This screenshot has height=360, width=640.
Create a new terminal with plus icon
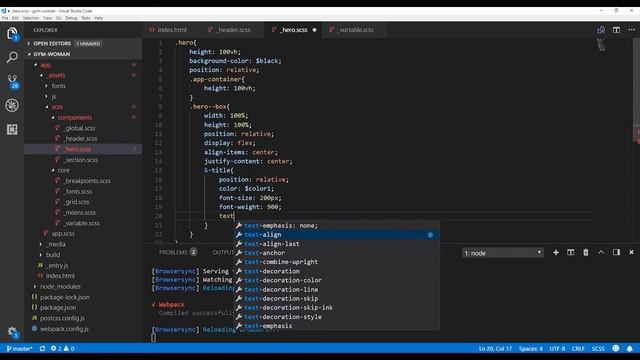556,253
